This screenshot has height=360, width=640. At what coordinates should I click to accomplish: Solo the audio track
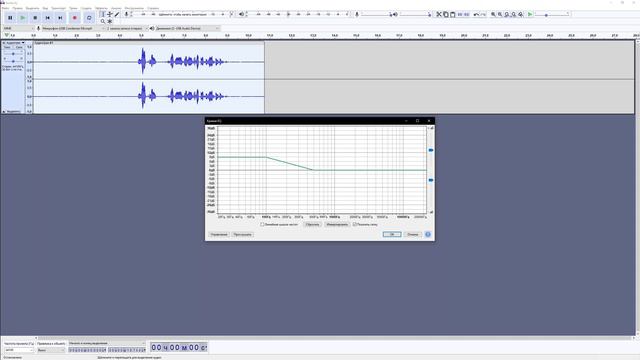pos(19,47)
